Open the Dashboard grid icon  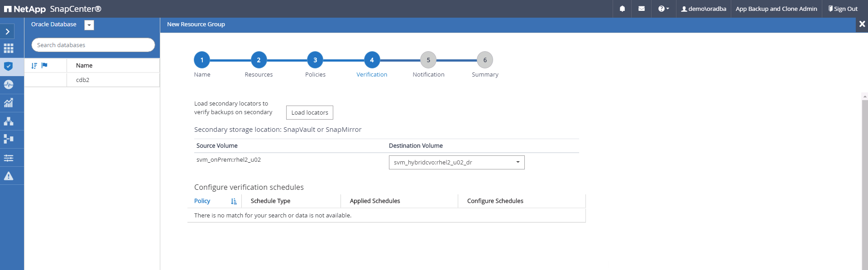[9, 48]
